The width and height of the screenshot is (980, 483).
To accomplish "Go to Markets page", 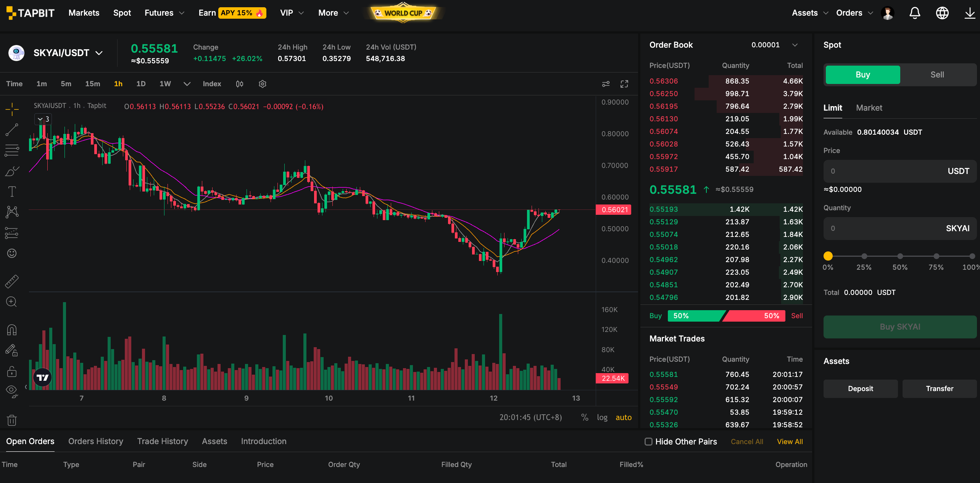I will tap(84, 13).
